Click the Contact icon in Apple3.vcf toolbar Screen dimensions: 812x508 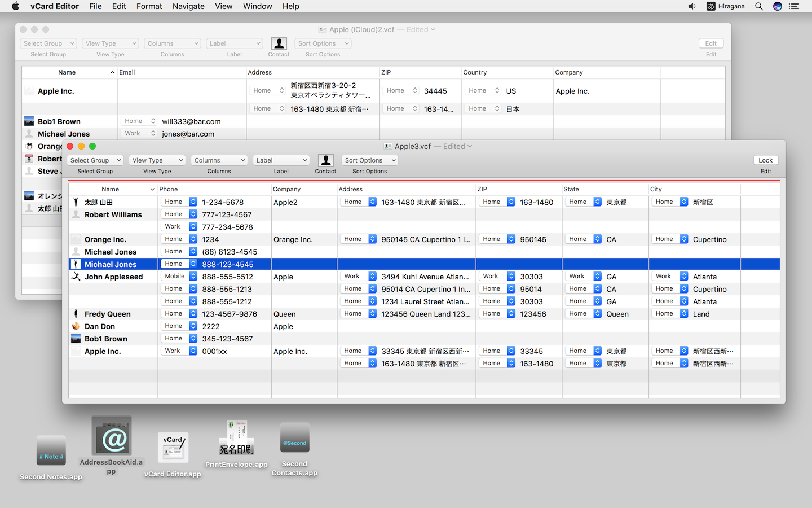click(x=325, y=160)
